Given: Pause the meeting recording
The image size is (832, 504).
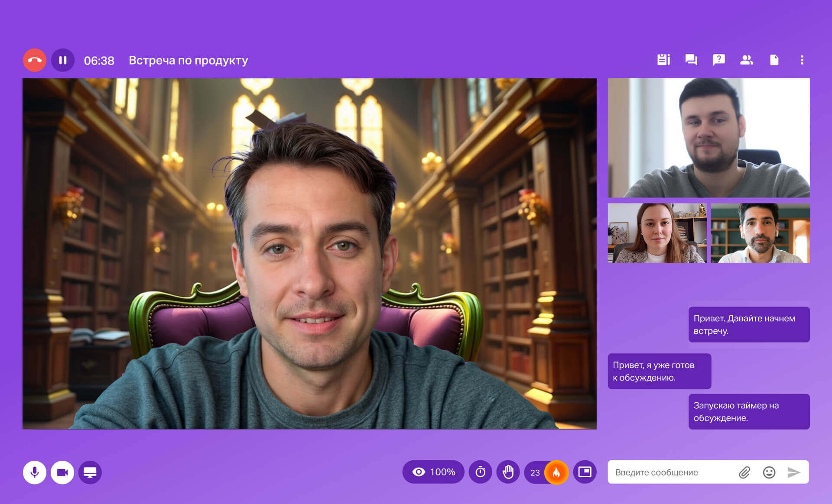Looking at the screenshot, I should tap(63, 60).
